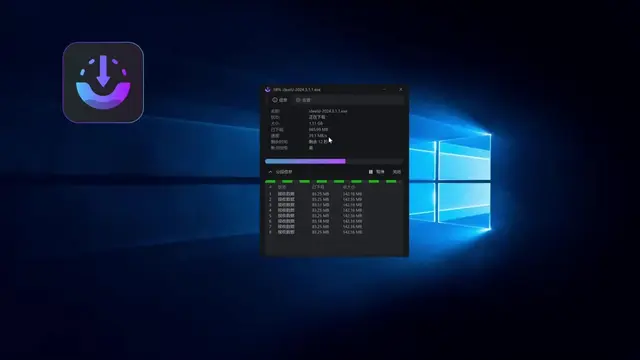
Task: Click the purple download progress bar
Action: click(334, 161)
